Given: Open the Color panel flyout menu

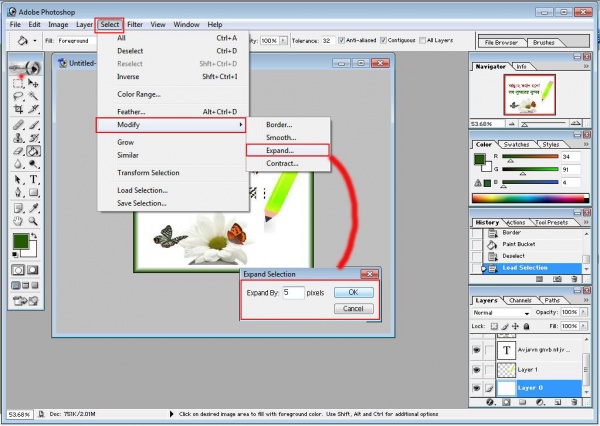Looking at the screenshot, I should pyautogui.click(x=586, y=144).
